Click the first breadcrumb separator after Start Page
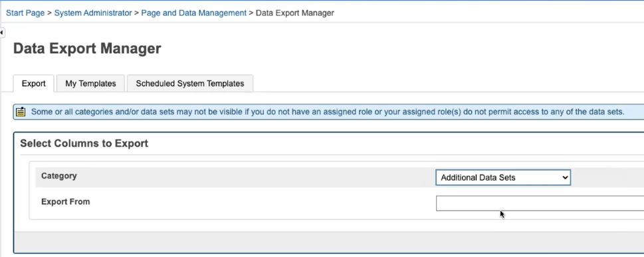The height and width of the screenshot is (257, 644). pyautogui.click(x=49, y=13)
